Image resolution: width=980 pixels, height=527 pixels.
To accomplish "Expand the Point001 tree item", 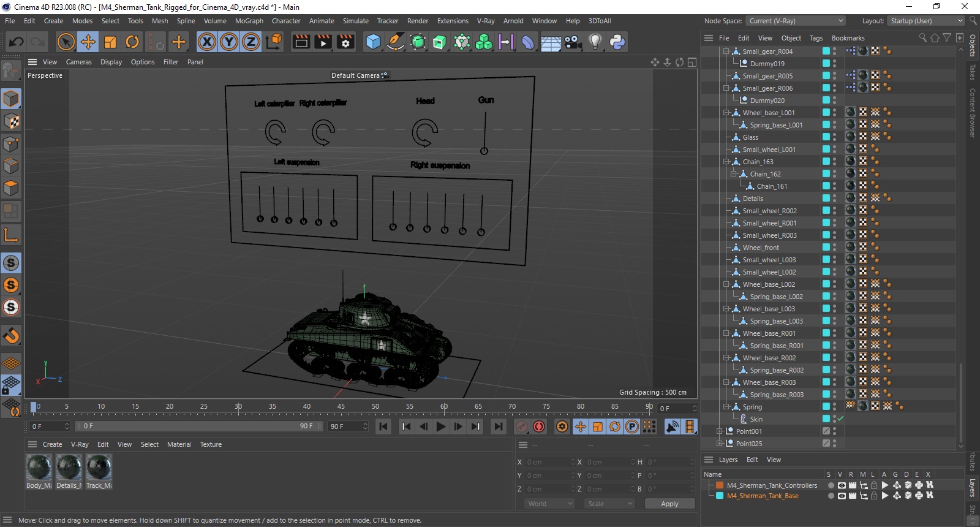I will coord(720,431).
